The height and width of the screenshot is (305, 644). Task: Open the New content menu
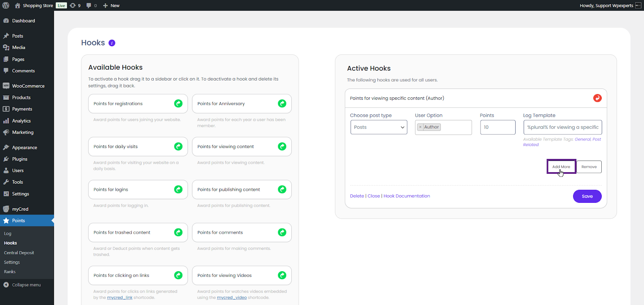coord(111,6)
